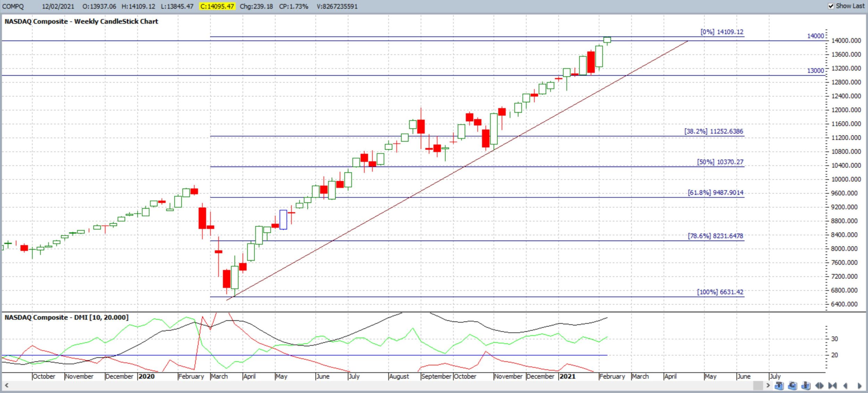Image resolution: width=868 pixels, height=393 pixels.
Task: Click the [100%] 6631.42 Fibonacci label
Action: pyautogui.click(x=720, y=292)
